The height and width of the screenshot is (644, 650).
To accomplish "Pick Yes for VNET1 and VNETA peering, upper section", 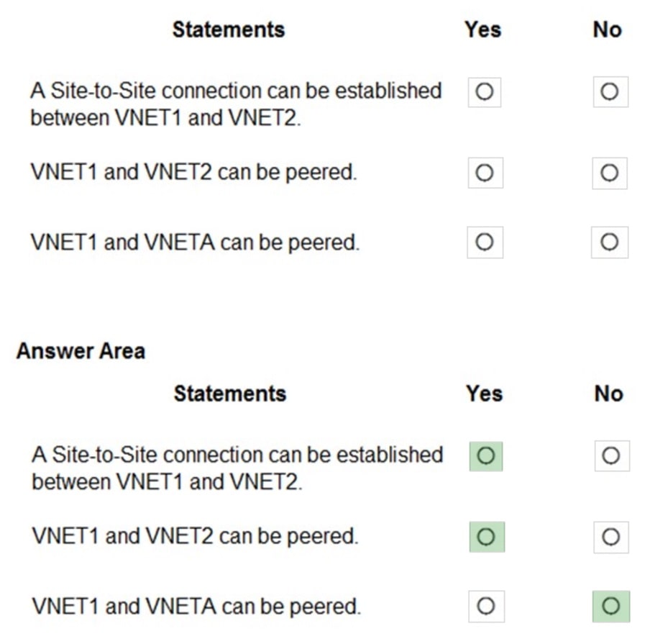I will (485, 242).
